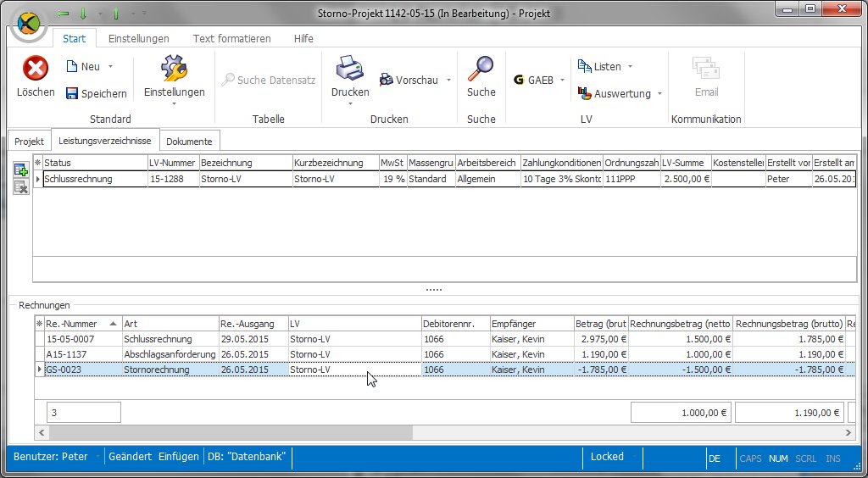Viewport: 868px width, 478px height.
Task: Click the LV-Nummer column header
Action: [173, 163]
